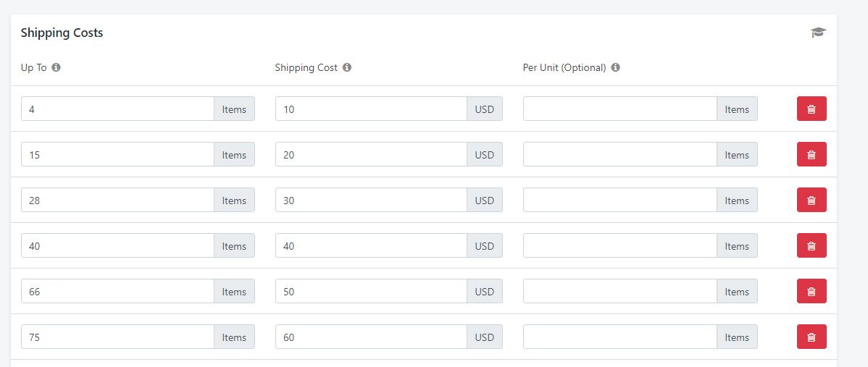Remove the 40 items shipping row

coord(811,246)
